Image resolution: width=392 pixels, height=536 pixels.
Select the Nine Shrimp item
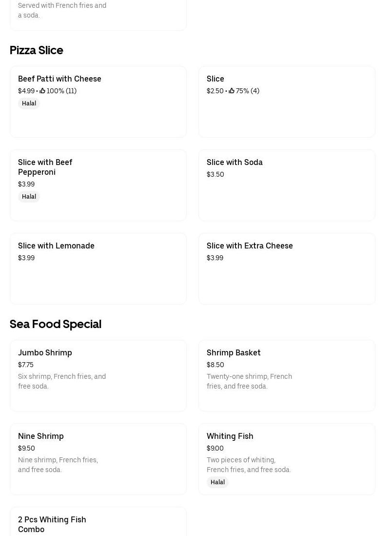point(98,459)
